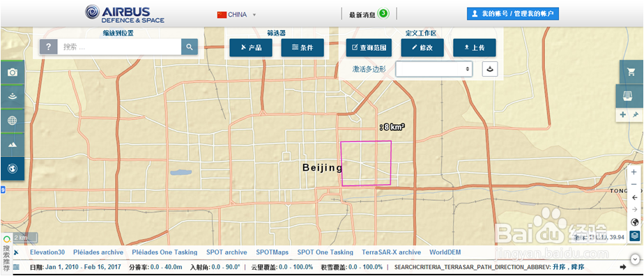Show full globe extent
The height and width of the screenshot is (276, 644).
tap(634, 222)
